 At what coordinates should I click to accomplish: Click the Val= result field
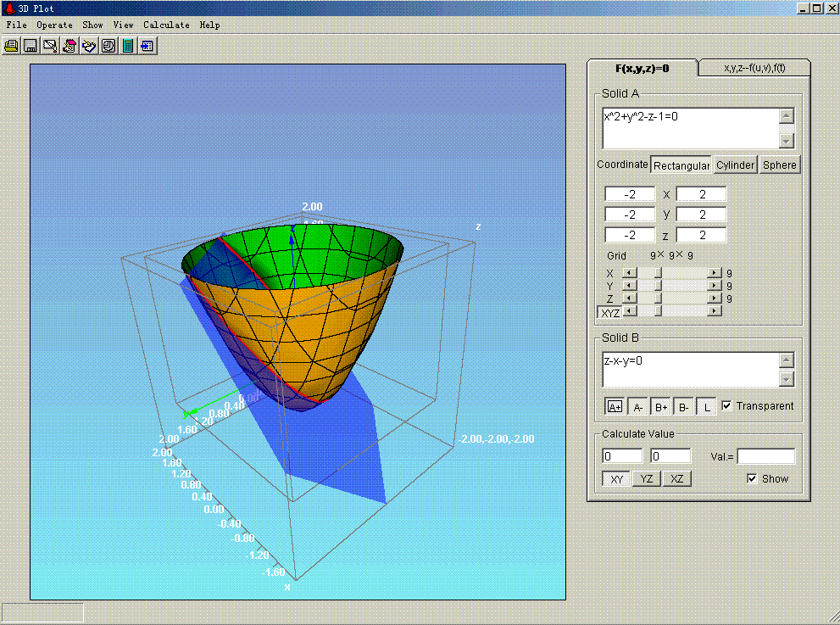(766, 456)
